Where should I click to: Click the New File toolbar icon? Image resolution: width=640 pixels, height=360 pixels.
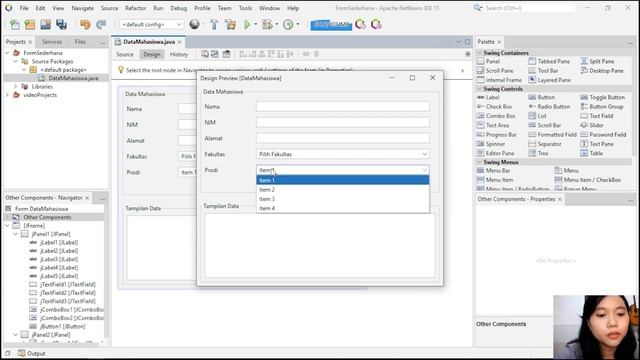[15, 24]
